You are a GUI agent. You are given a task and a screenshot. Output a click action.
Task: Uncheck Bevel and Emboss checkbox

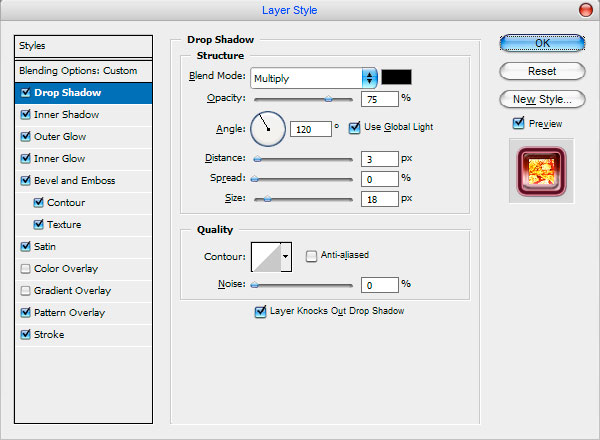[x=26, y=181]
